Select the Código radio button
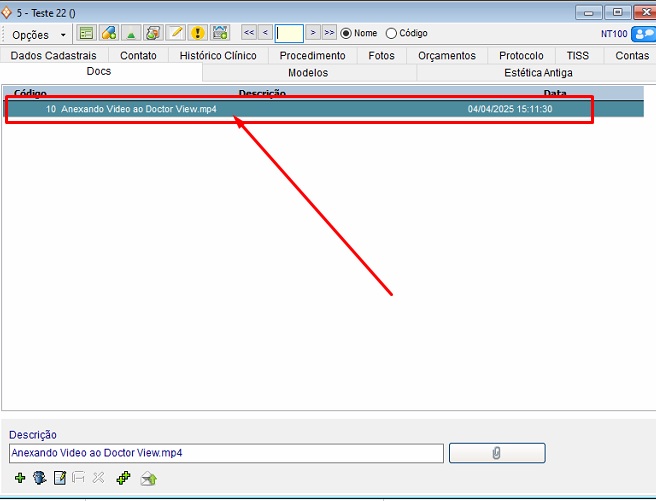Image resolution: width=656 pixels, height=501 pixels. 392,33
